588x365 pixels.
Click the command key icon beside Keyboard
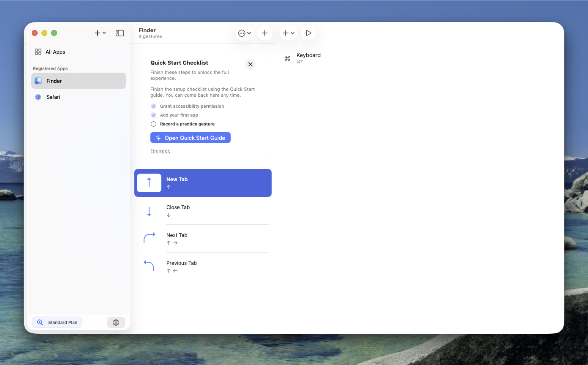287,57
